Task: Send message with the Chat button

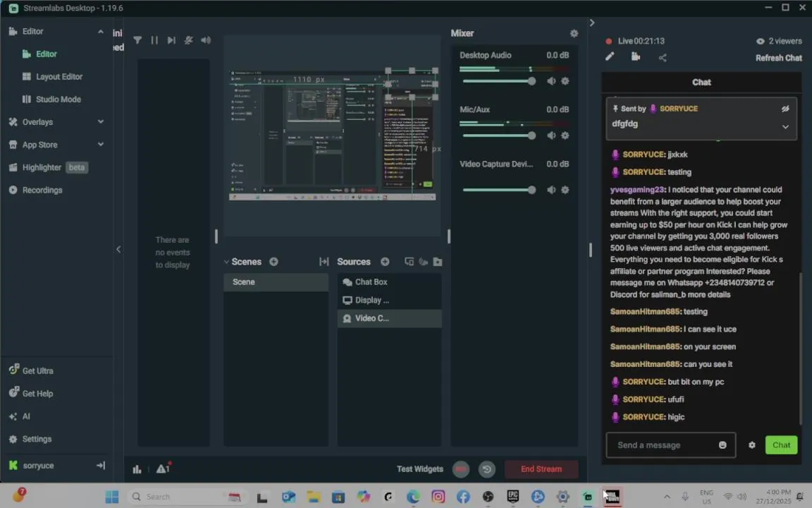Action: pos(781,445)
